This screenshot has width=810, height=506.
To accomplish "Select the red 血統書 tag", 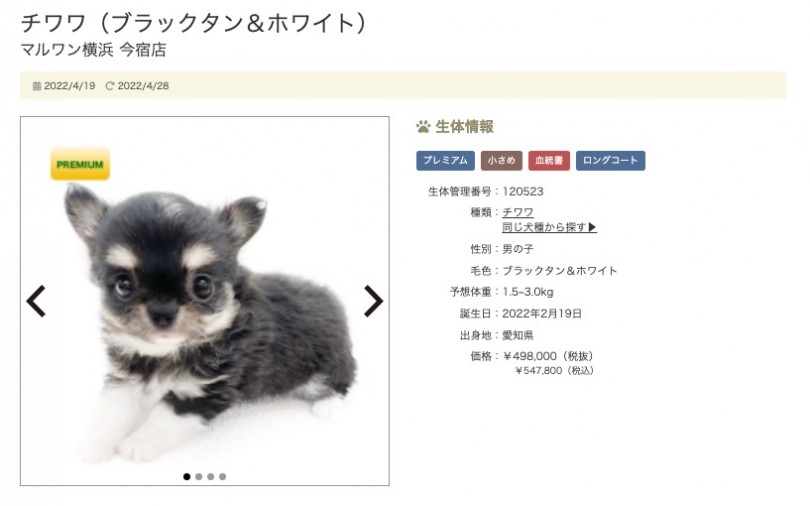I will tap(549, 161).
